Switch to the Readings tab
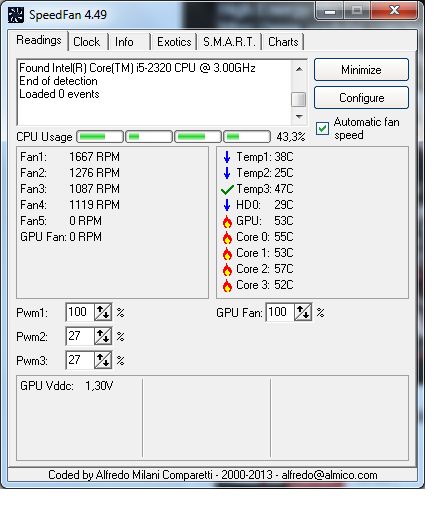 point(39,40)
